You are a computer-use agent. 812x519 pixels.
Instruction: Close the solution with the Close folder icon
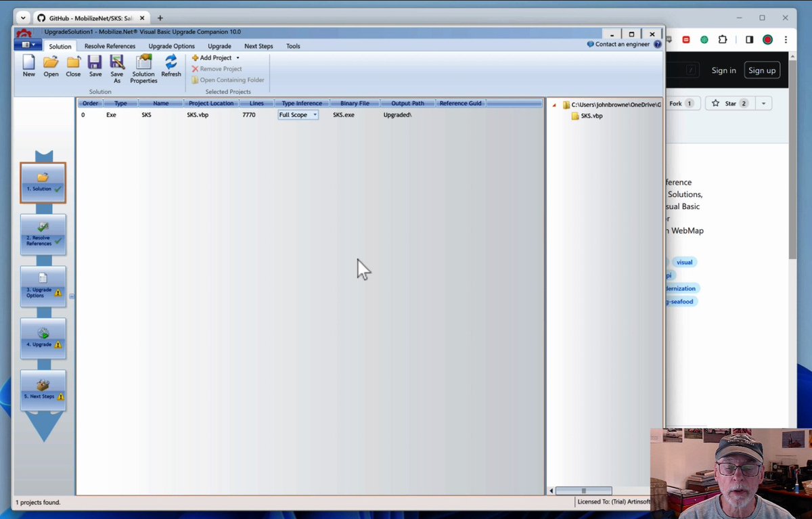click(73, 66)
